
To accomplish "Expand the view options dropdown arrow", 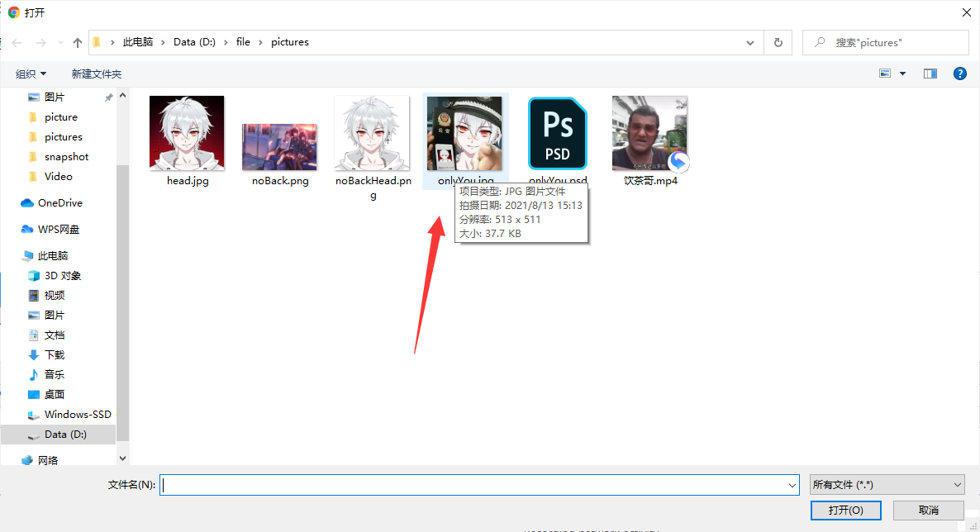I will (x=902, y=74).
